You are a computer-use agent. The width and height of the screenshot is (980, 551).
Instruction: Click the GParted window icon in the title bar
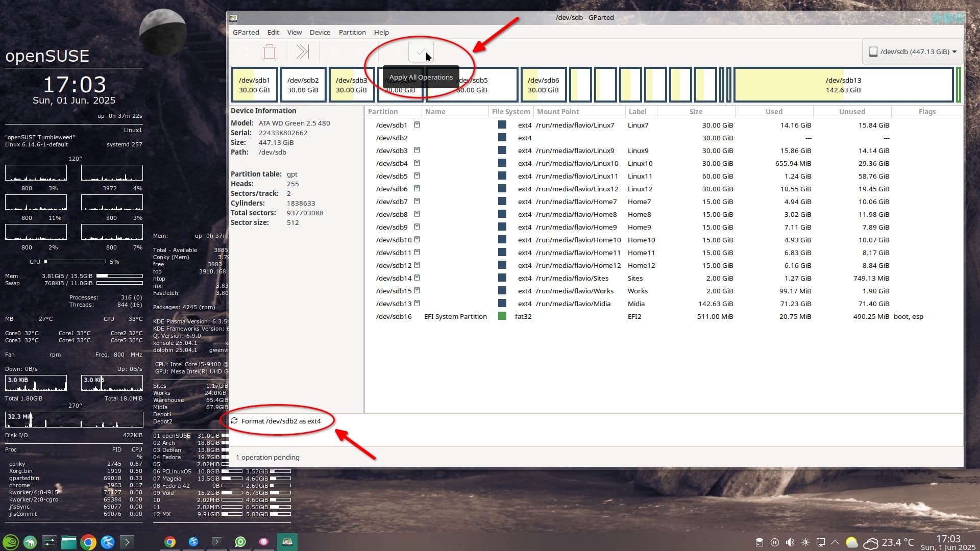(233, 18)
